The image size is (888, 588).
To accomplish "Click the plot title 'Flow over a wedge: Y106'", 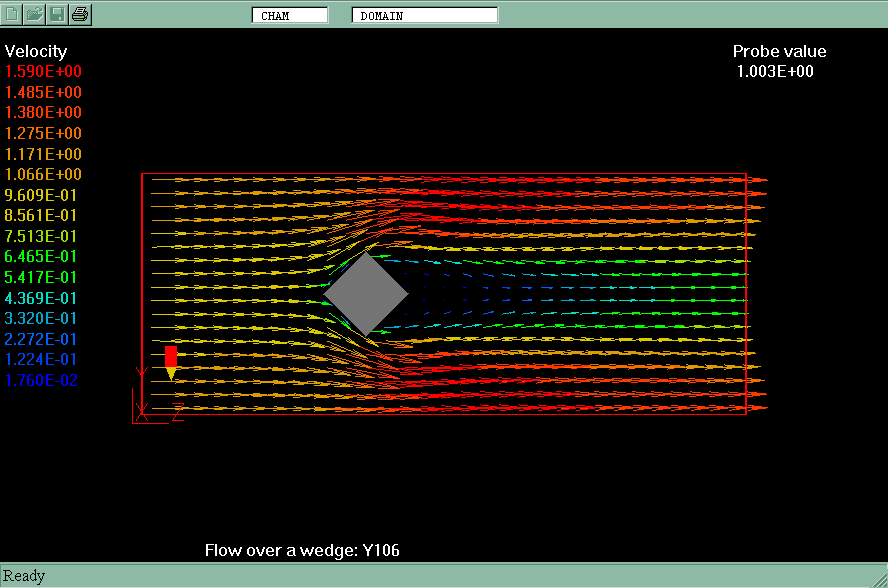I will pos(302,551).
